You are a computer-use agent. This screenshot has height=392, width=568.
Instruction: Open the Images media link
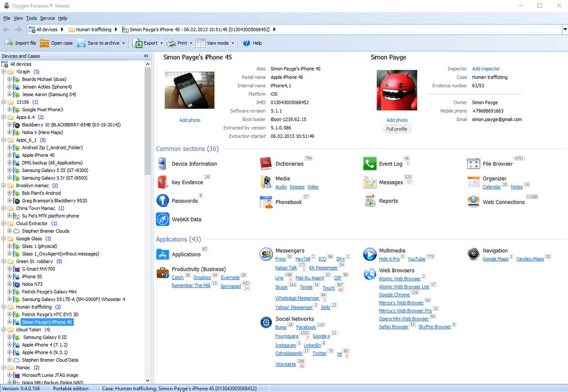pos(297,187)
